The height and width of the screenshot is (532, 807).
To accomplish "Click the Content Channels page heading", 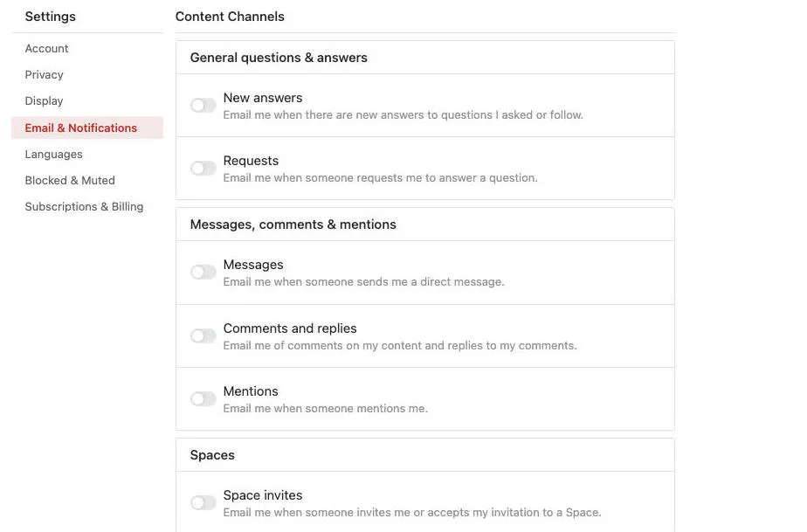I will [x=230, y=17].
